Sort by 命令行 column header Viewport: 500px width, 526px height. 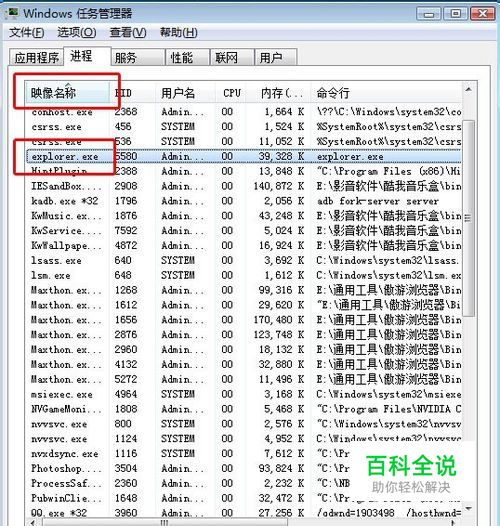coord(386,93)
